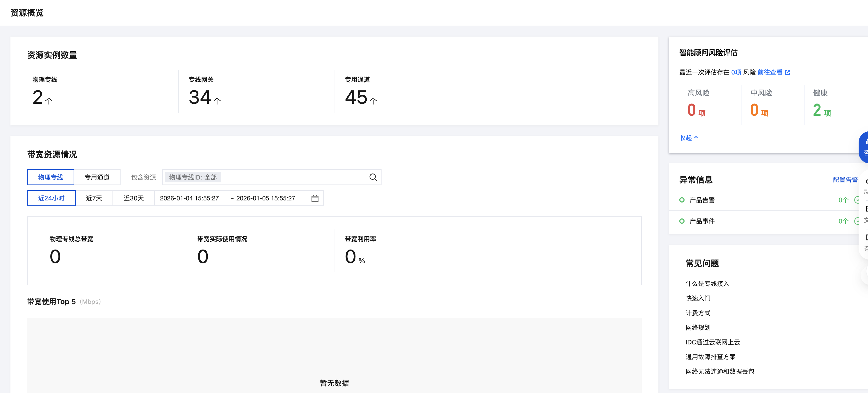Screen dimensions: 868x393
Task: Switch to 物理专线 bandwidth tab
Action: coord(51,177)
